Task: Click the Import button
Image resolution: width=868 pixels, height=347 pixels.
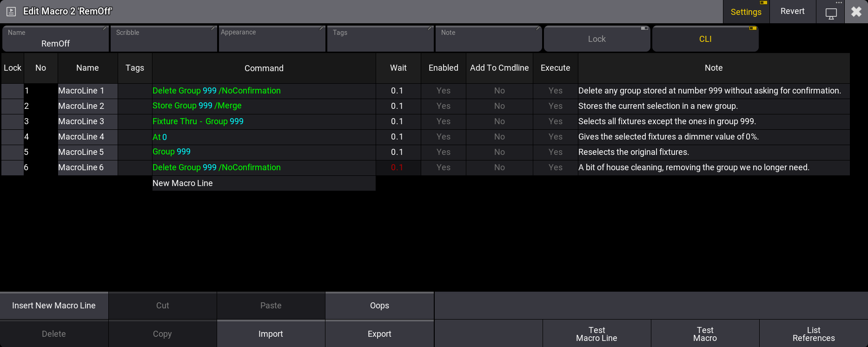Action: [271, 334]
